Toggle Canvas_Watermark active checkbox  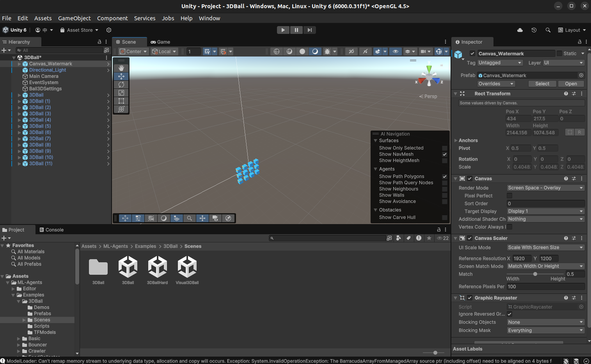pyautogui.click(x=472, y=53)
